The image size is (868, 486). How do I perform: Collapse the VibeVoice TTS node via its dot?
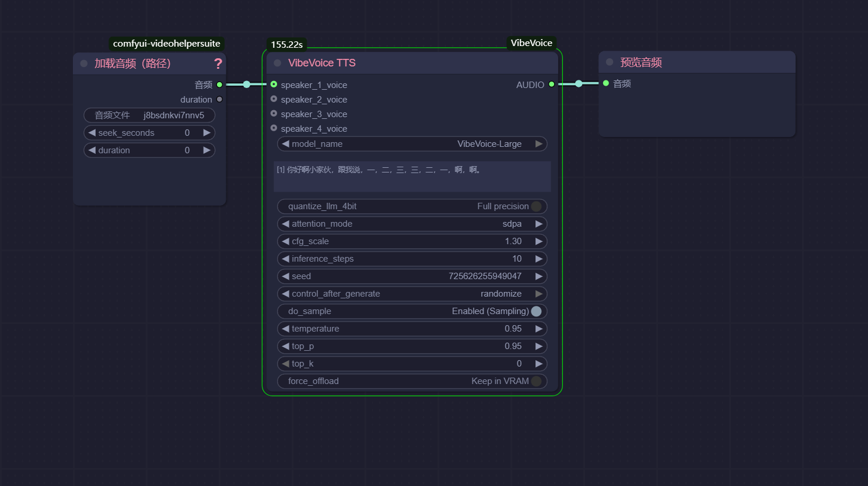(x=278, y=63)
